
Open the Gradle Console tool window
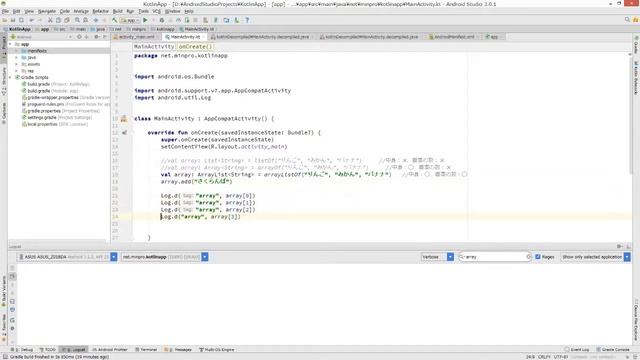pyautogui.click(x=613, y=349)
